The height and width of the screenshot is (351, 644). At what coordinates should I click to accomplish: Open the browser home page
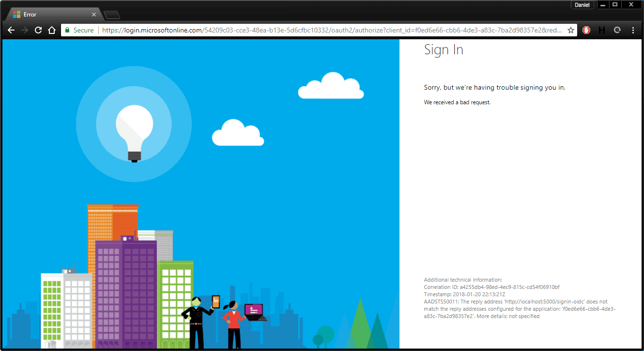(x=52, y=30)
